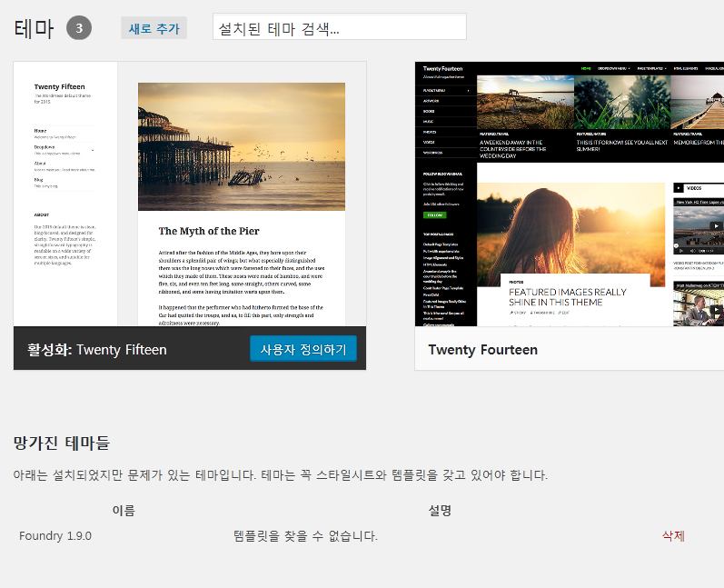Click 'Home' menu item in Twenty Fifteen preview
Image resolution: width=724 pixels, height=588 pixels.
(41, 131)
